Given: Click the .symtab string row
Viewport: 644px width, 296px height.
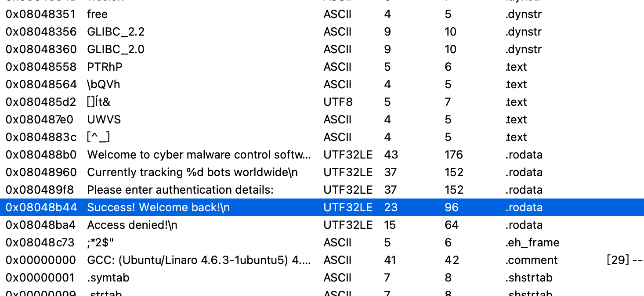Looking at the screenshot, I should click(x=108, y=278).
